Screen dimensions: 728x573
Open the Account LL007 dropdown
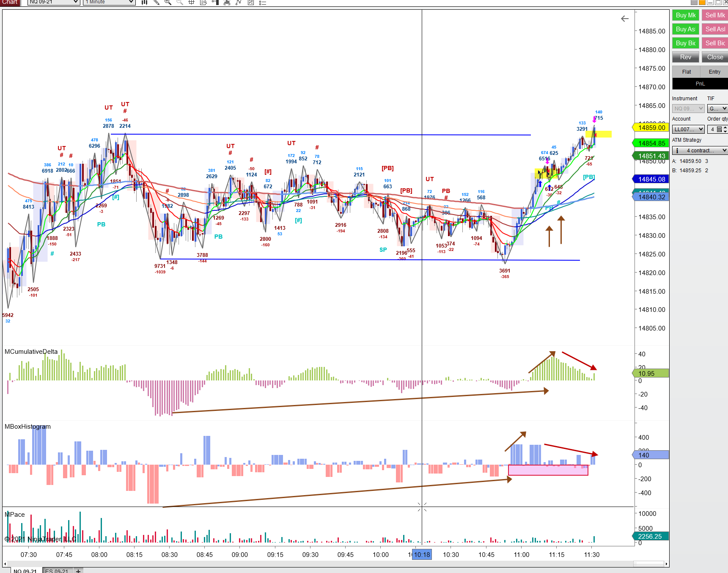point(688,129)
